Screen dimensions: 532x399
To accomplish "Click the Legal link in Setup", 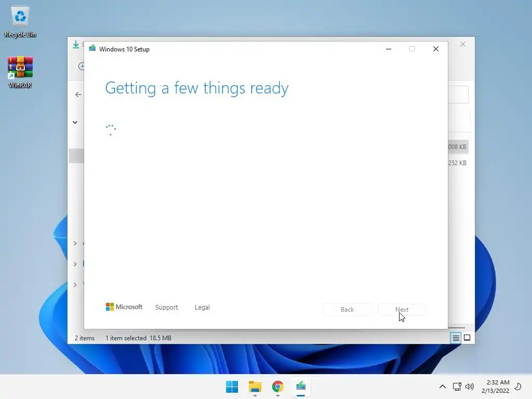I will [x=202, y=308].
